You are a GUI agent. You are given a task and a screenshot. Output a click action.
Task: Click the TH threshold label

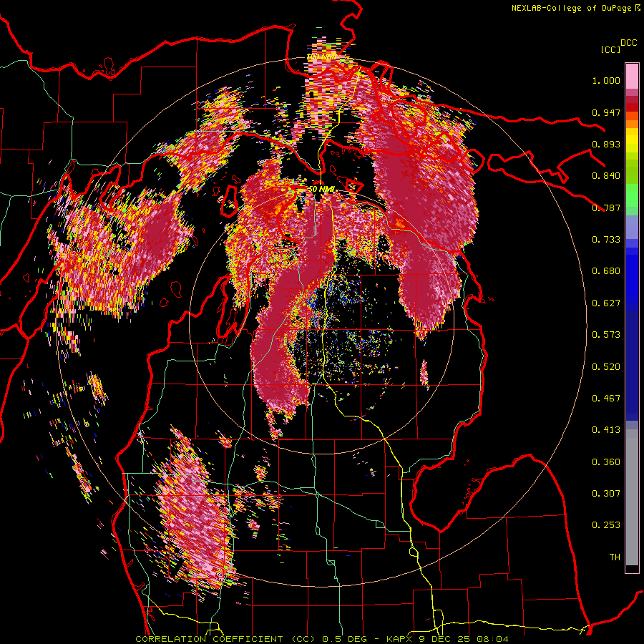point(615,557)
